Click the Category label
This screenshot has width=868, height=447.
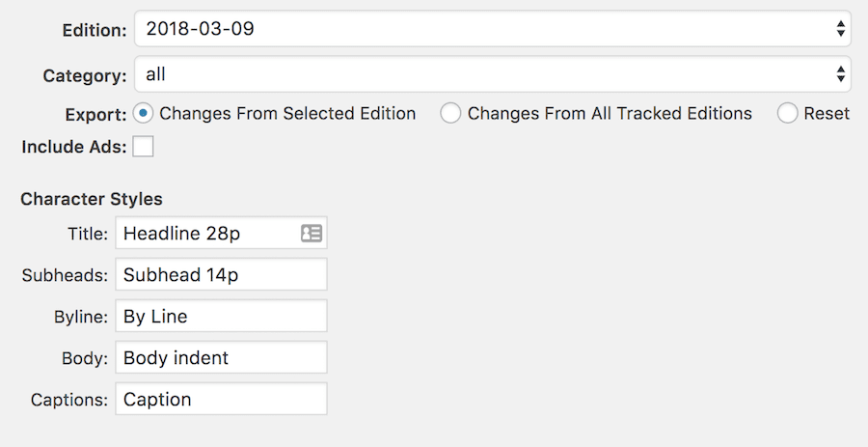tap(85, 75)
